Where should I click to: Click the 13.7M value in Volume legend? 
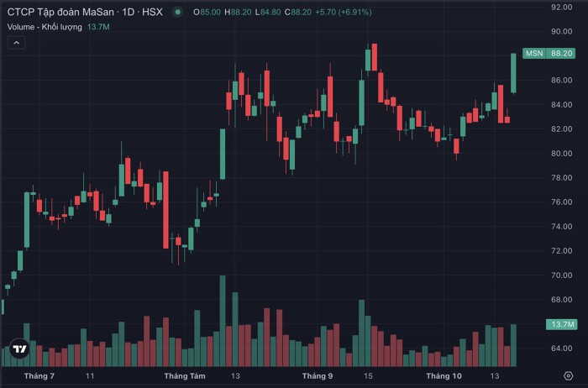pos(99,27)
